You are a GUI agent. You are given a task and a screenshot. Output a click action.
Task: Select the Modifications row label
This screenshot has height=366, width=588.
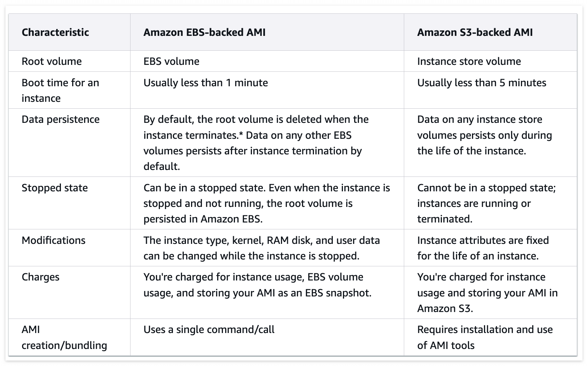point(53,240)
